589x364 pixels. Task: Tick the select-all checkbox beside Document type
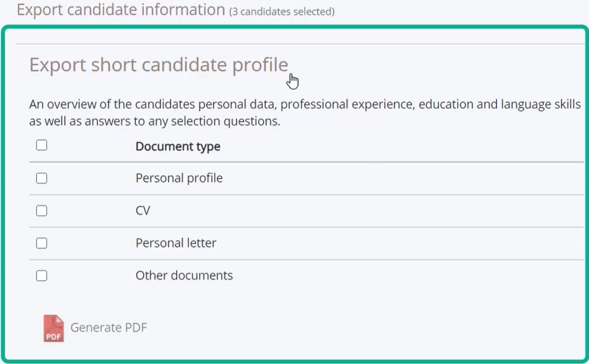coord(42,145)
